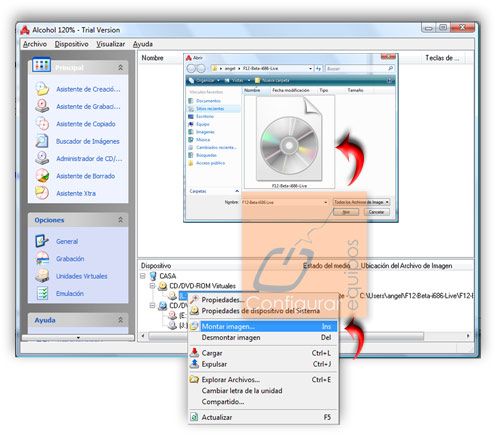Choose Desmontar imagen from context menu
Image resolution: width=500 pixels, height=435 pixels.
pos(263,338)
